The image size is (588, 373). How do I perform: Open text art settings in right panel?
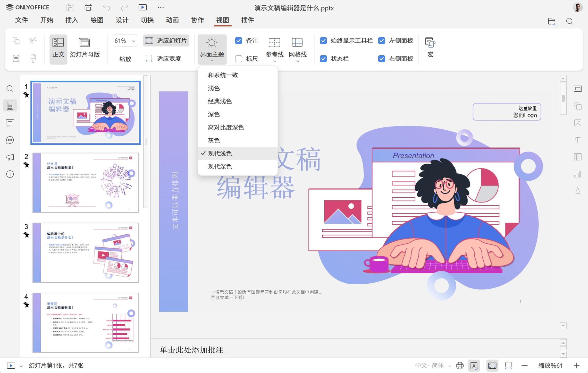click(578, 191)
